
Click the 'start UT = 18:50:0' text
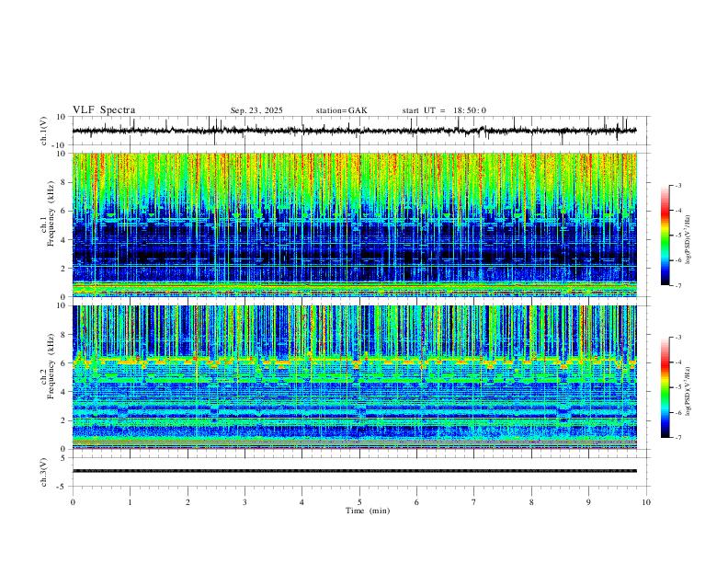[x=444, y=110]
